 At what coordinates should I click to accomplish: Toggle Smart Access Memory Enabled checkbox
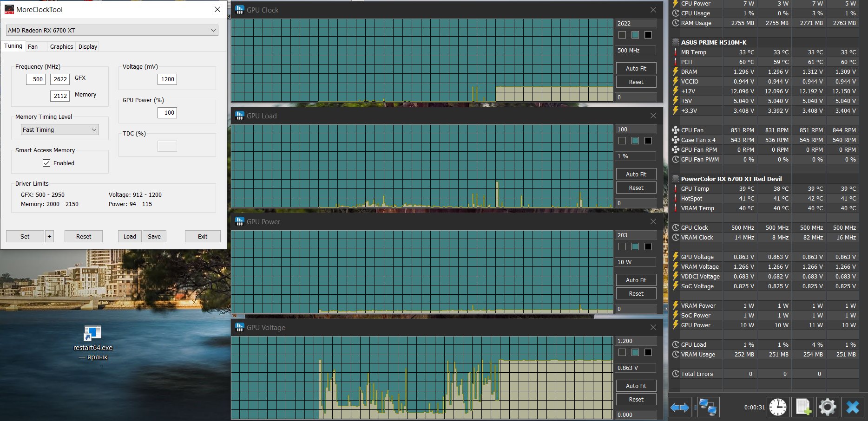[x=46, y=163]
